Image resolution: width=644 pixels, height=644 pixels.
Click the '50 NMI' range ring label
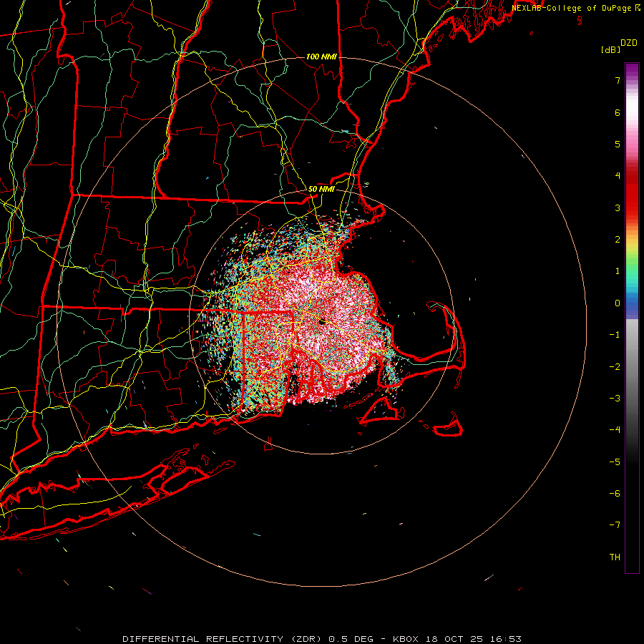321,189
